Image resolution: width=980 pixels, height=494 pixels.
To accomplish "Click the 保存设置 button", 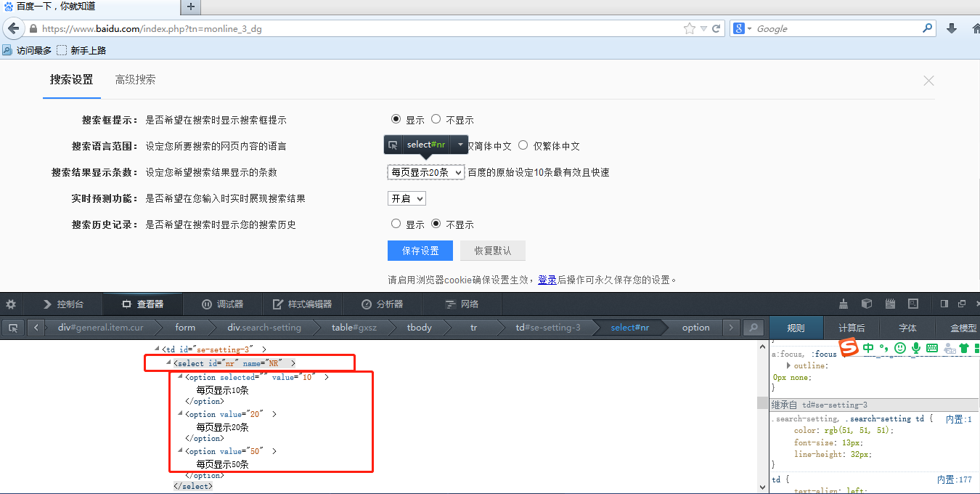I will point(420,250).
